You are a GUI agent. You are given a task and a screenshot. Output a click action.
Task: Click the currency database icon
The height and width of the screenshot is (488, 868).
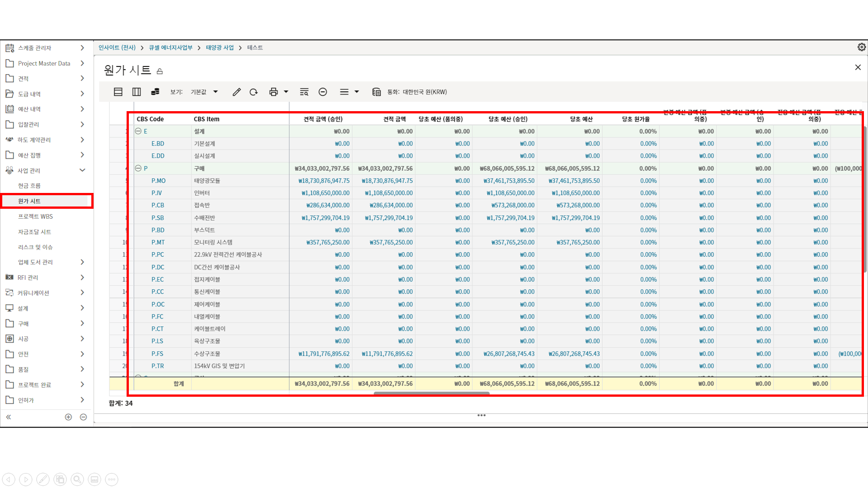376,92
